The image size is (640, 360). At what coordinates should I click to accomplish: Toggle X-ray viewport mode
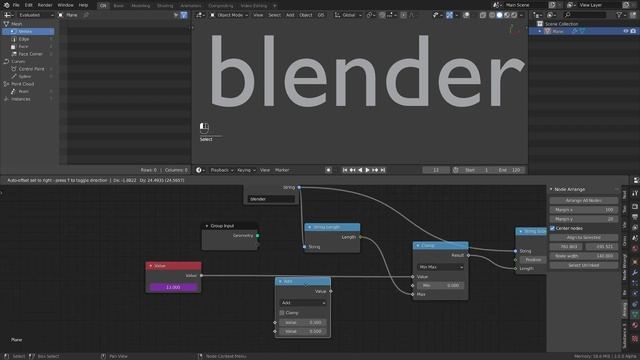483,15
